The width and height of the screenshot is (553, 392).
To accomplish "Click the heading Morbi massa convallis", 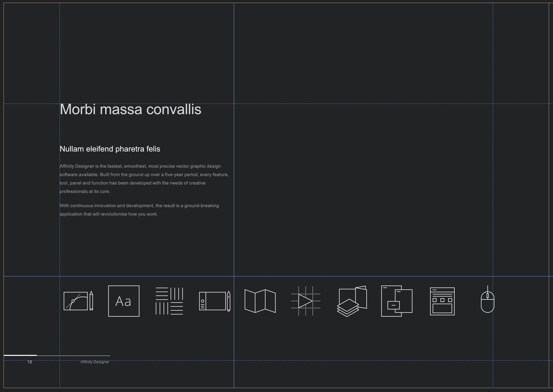I will 130,109.
